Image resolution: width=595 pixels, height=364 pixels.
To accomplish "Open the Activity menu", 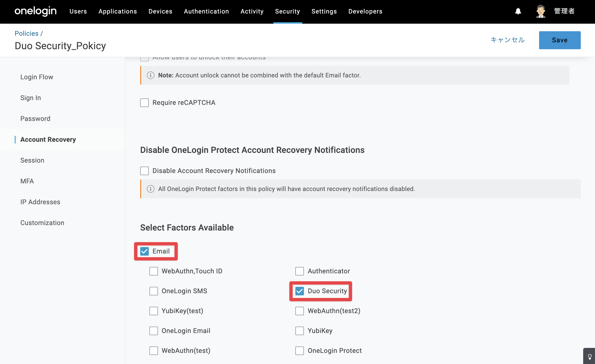I will coord(252,11).
